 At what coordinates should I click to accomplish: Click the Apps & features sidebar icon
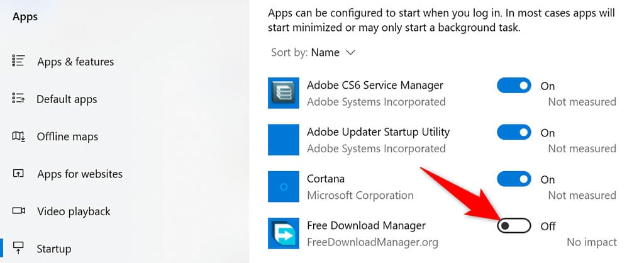point(18,61)
